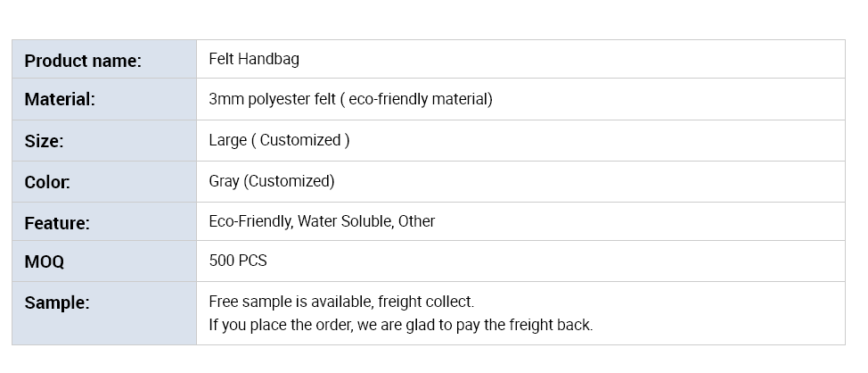Click the 'Feature:' label cell
Image resolution: width=868 pixels, height=373 pixels.
(x=104, y=221)
